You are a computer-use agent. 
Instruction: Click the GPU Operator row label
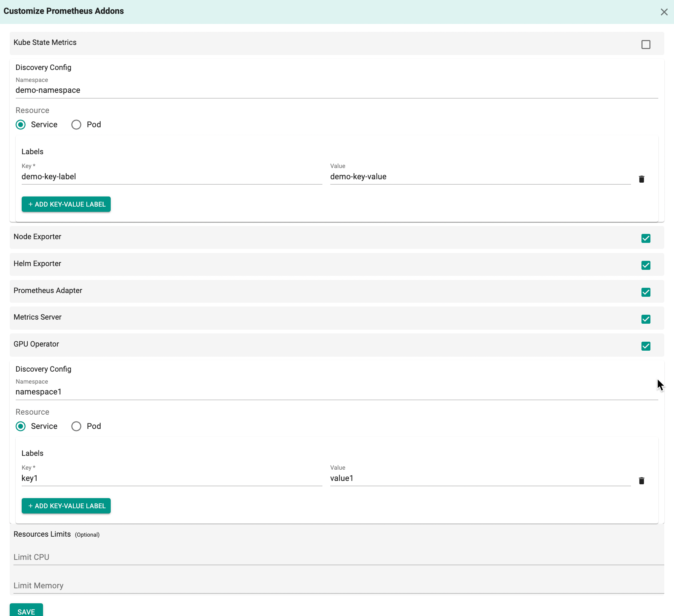pos(36,344)
